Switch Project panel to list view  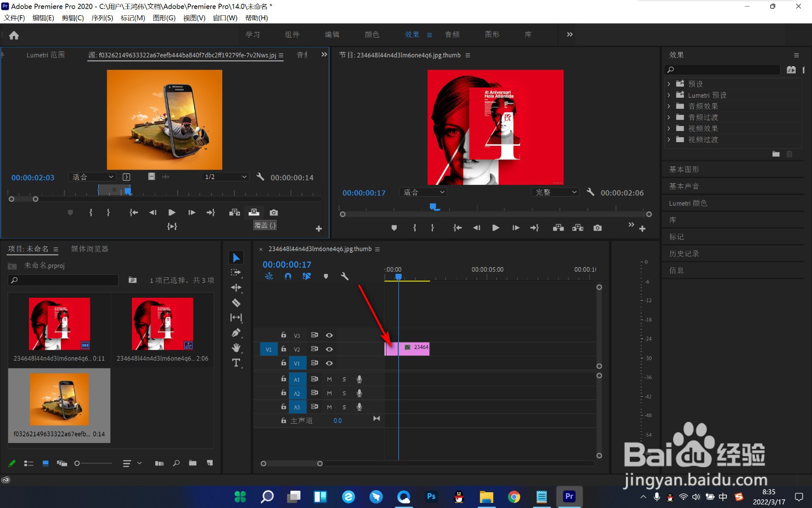point(29,463)
